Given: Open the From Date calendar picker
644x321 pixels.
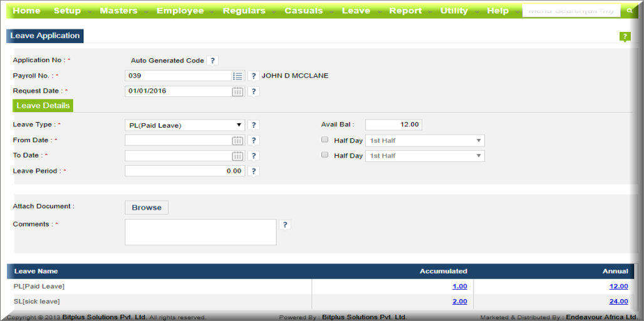Looking at the screenshot, I should [237, 141].
